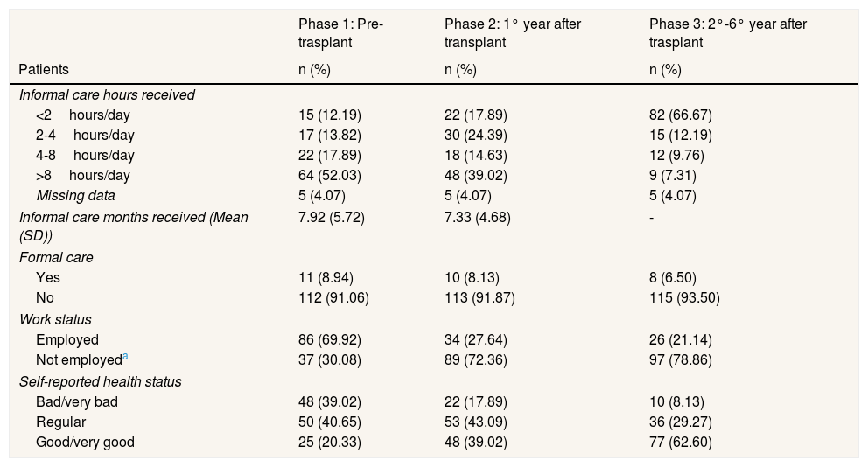
Task: Select the "Missing data" row label
Action: point(75,196)
